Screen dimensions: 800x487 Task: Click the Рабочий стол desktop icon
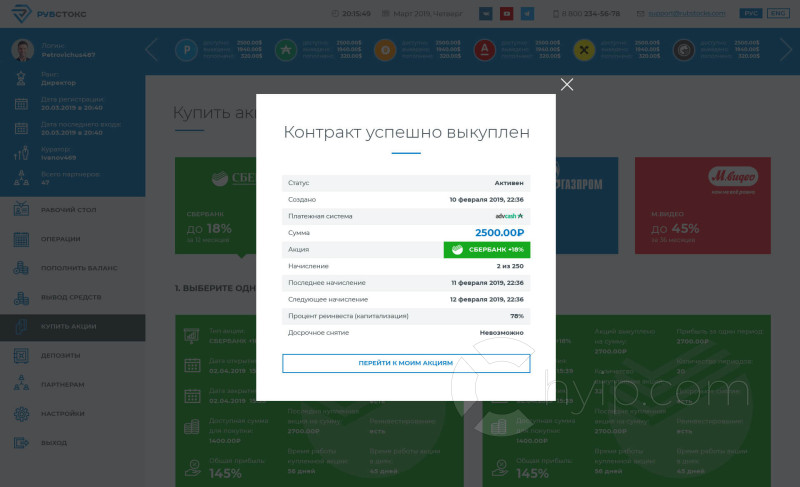pyautogui.click(x=21, y=209)
